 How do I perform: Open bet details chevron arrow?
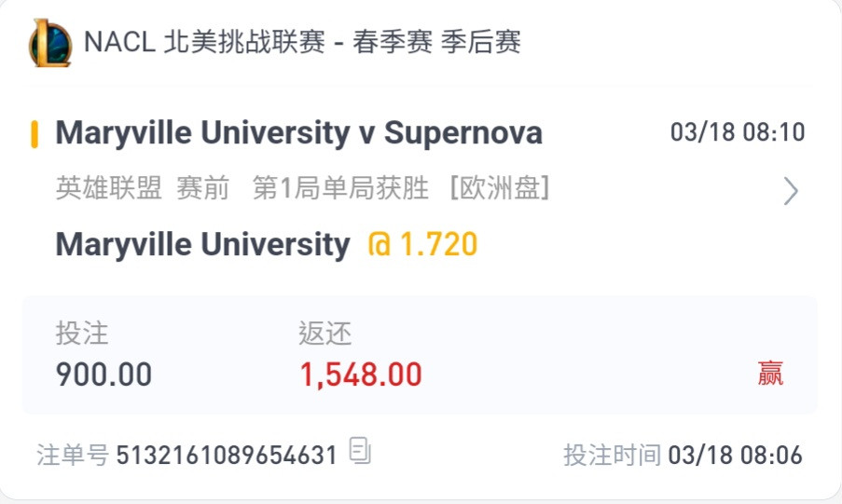point(791,191)
